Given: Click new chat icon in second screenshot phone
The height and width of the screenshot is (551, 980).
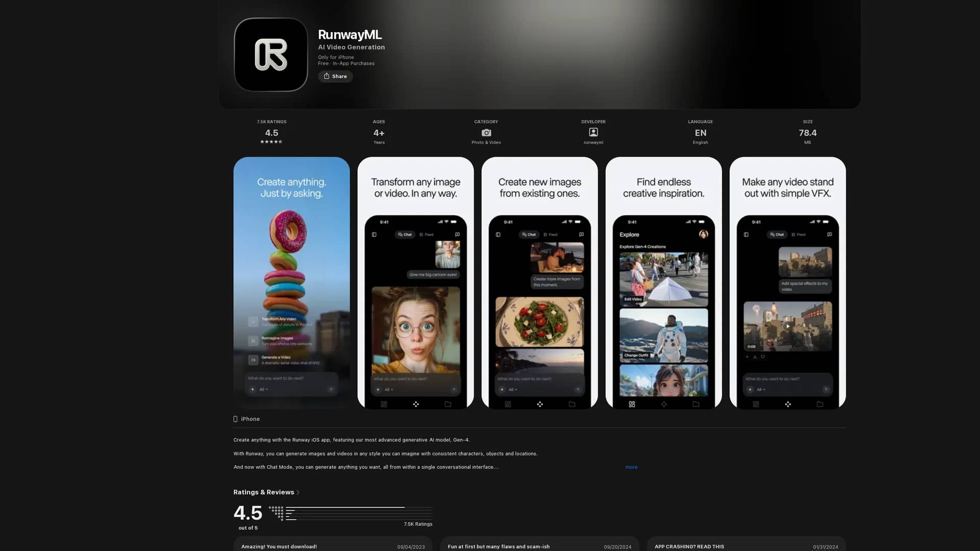Looking at the screenshot, I should pos(457,235).
